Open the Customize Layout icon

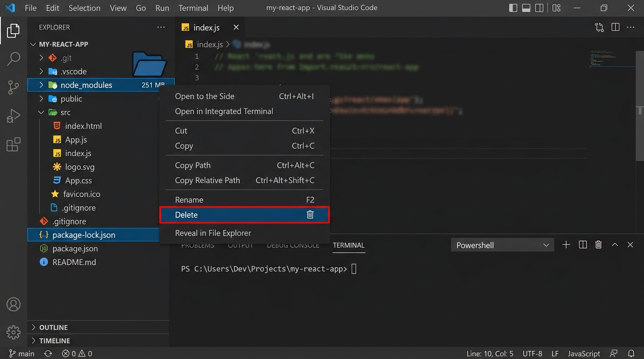pyautogui.click(x=556, y=8)
